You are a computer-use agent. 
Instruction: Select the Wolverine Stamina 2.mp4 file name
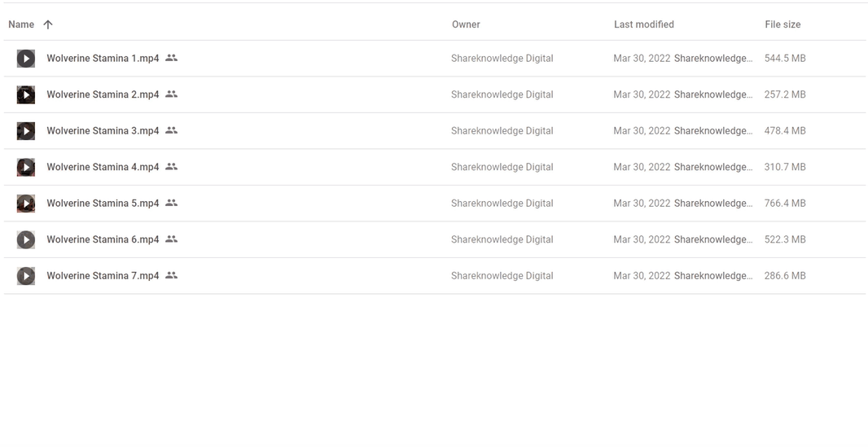pos(103,94)
